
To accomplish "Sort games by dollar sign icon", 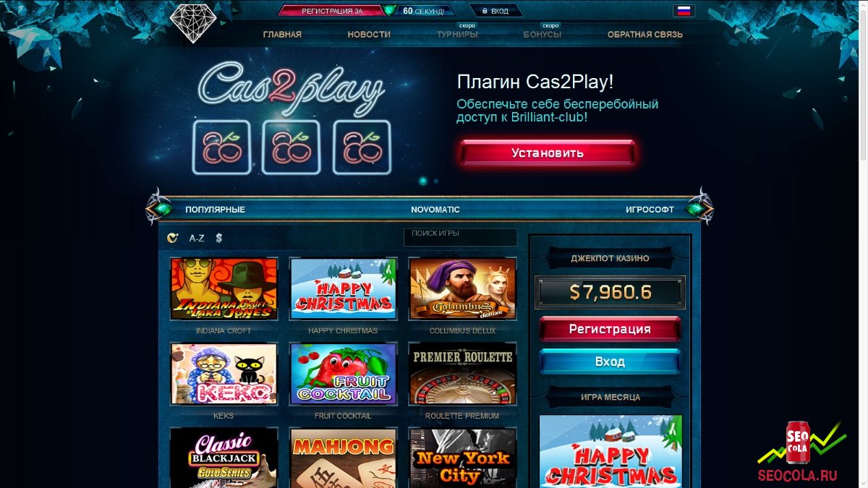I will click(x=219, y=238).
